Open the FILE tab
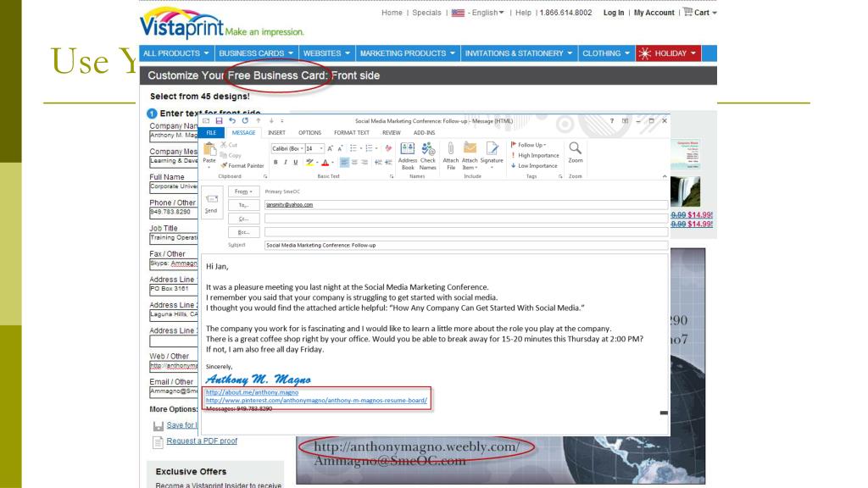The height and width of the screenshot is (488, 868). 211,133
